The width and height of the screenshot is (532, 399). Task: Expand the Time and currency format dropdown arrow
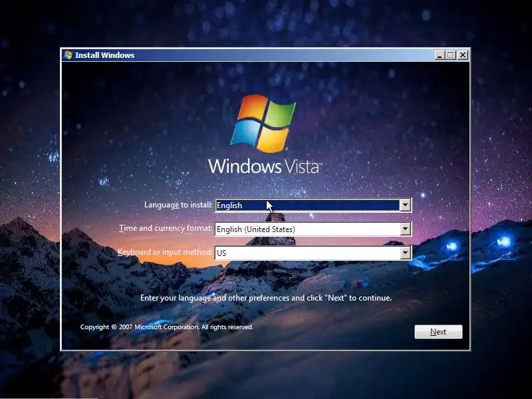pyautogui.click(x=405, y=229)
